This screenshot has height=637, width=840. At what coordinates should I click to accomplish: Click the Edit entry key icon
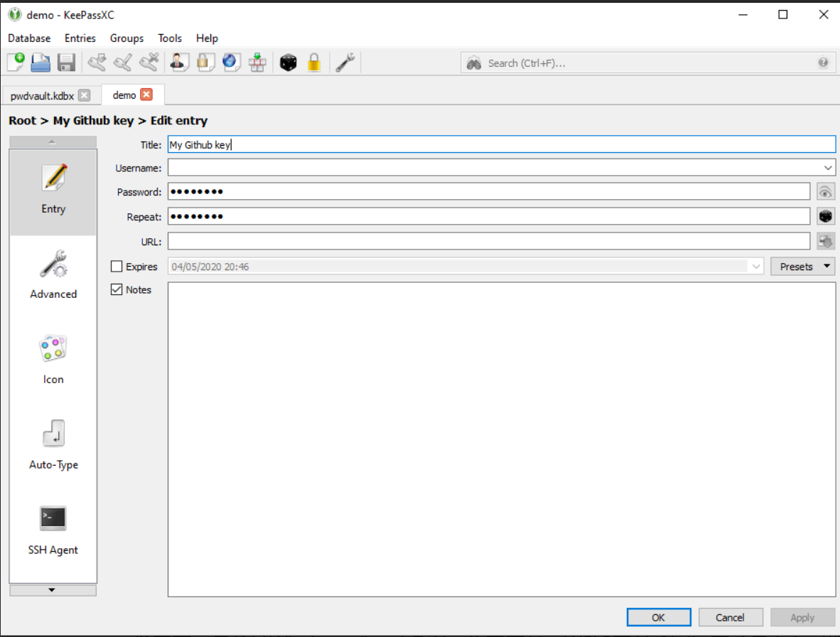123,63
